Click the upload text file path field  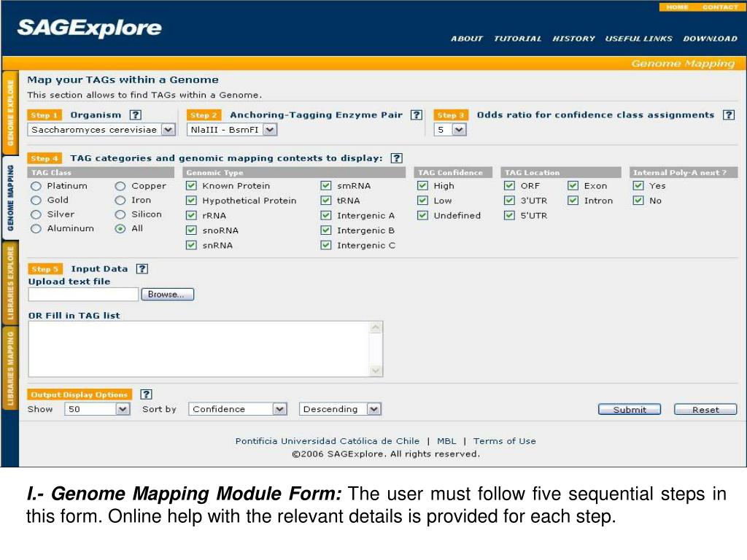pyautogui.click(x=83, y=295)
